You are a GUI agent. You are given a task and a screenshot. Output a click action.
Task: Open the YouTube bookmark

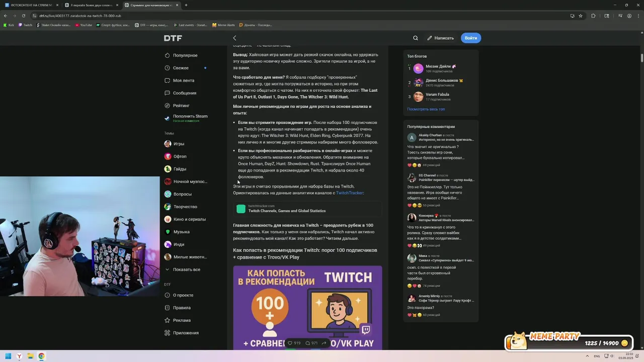84,25
